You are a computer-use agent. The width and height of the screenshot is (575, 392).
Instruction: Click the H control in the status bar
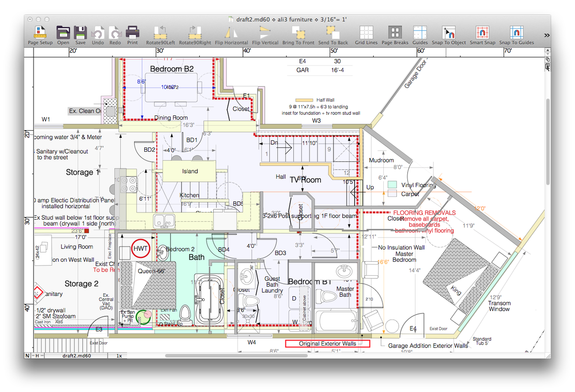pyautogui.click(x=36, y=356)
